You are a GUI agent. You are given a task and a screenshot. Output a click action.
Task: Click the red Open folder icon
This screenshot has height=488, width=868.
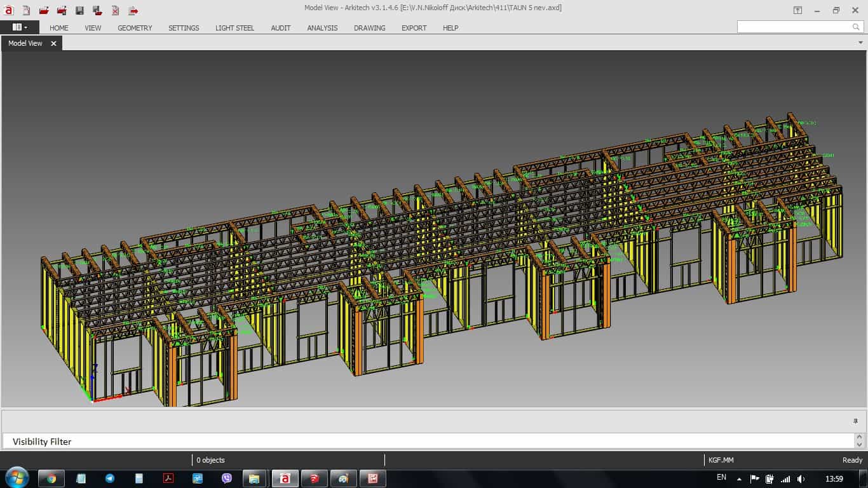point(44,11)
